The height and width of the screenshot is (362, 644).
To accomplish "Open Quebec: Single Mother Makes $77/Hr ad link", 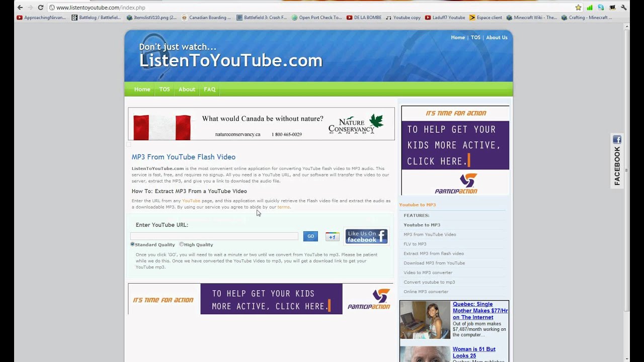I will (480, 311).
